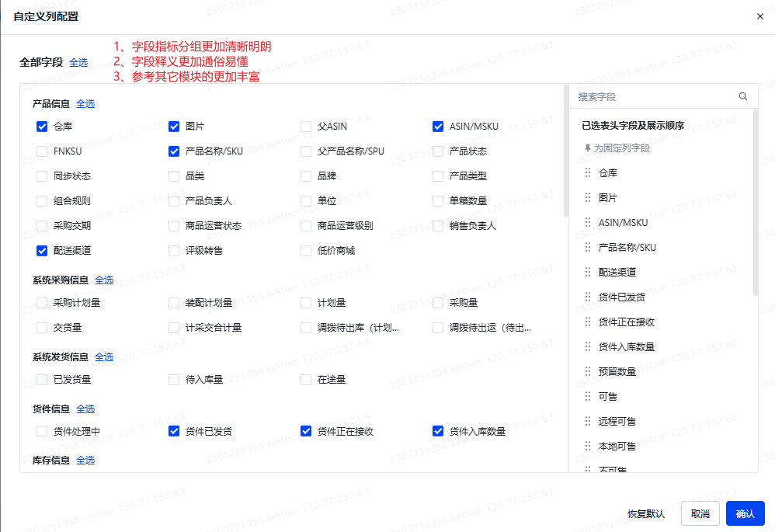775x532 pixels.
Task: Uncheck the 货件入库数量 checkbox
Action: [438, 431]
